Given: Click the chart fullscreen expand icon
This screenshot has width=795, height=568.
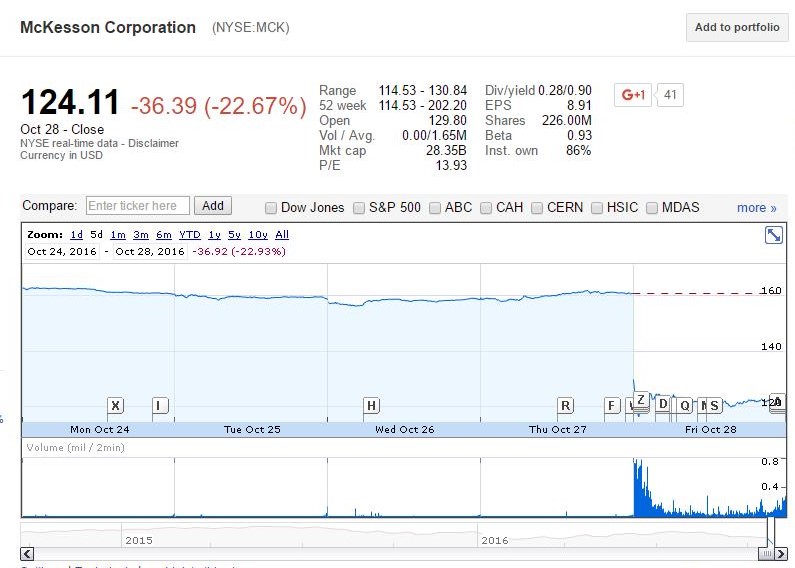Looking at the screenshot, I should pos(774,235).
